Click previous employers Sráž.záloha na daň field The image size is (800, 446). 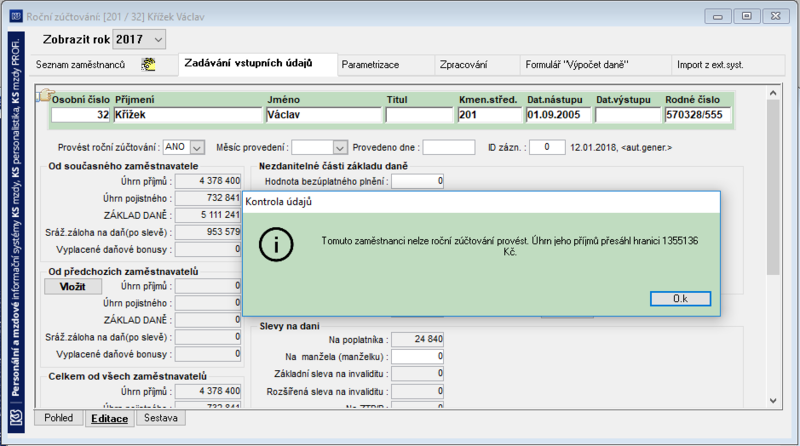[x=208, y=337]
